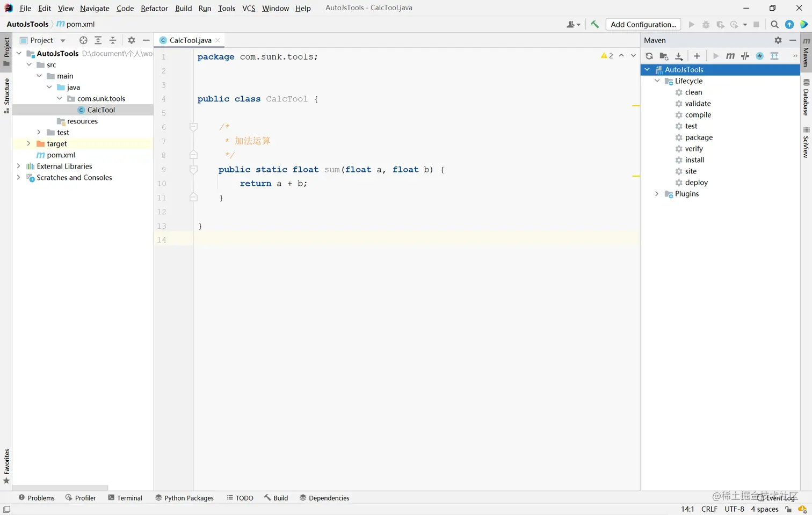Screen dimensions: 812x515
Task: Change UTF-8 file encoding
Action: click(734, 509)
